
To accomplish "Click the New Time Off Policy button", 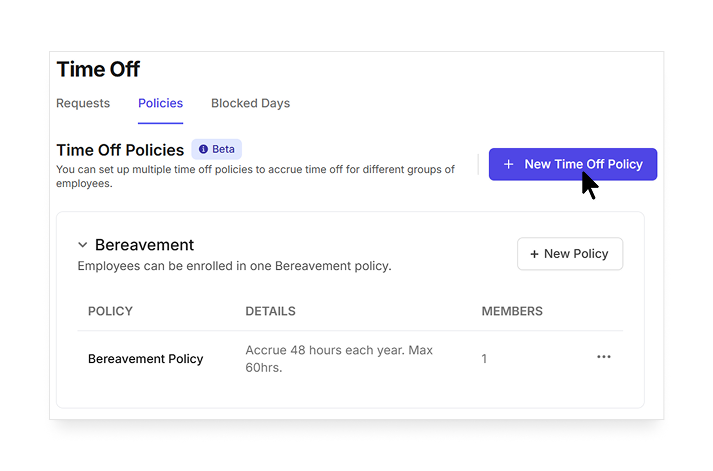I will point(572,164).
